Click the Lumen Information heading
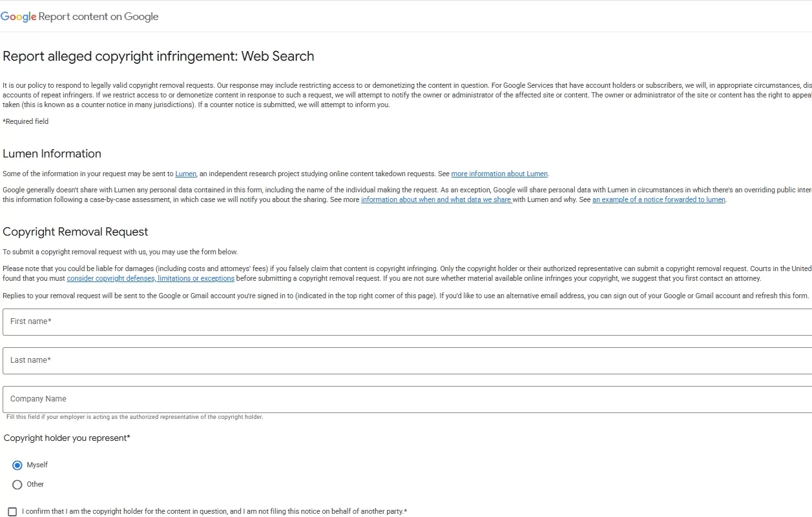This screenshot has width=812, height=517. 52,154
